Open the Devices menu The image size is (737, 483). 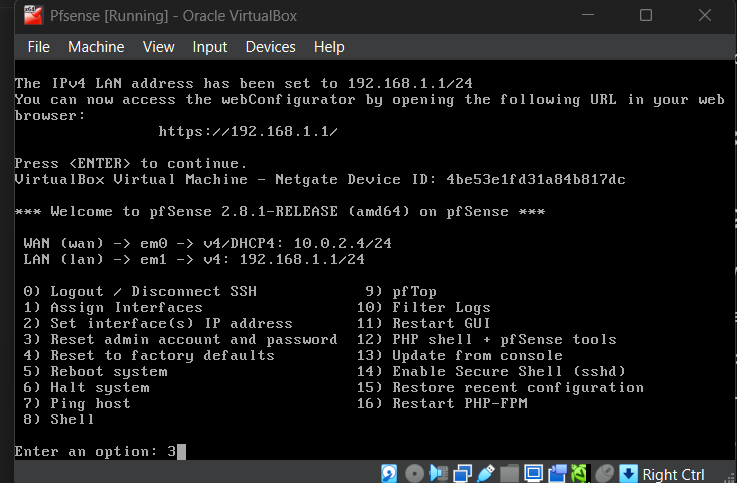click(270, 47)
